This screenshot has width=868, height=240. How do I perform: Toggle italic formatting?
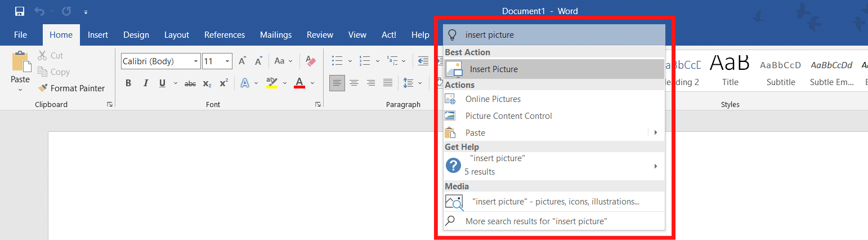[x=145, y=83]
